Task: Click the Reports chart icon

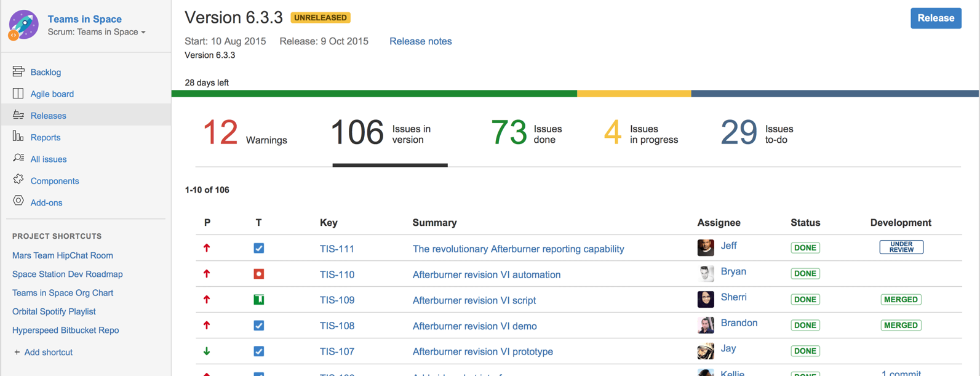Action: click(x=18, y=137)
